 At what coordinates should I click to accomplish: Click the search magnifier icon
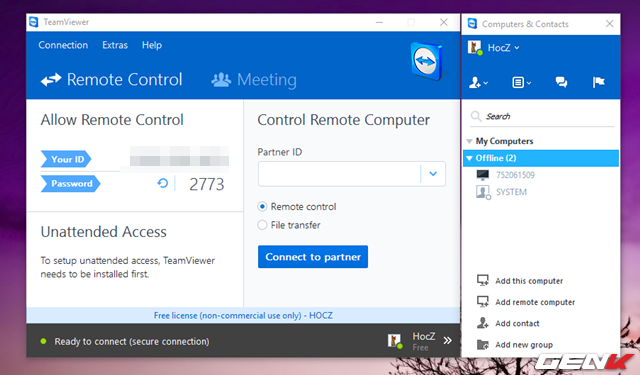pos(476,116)
